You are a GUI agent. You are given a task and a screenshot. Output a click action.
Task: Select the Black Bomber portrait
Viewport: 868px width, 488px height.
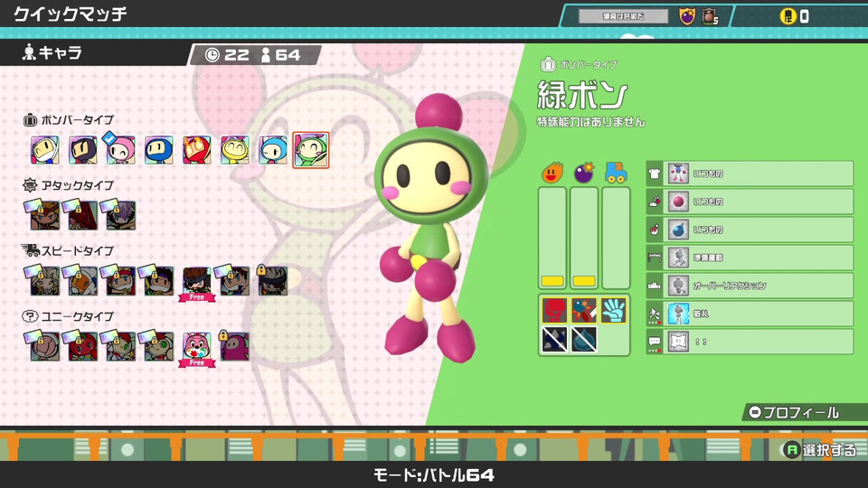(82, 150)
